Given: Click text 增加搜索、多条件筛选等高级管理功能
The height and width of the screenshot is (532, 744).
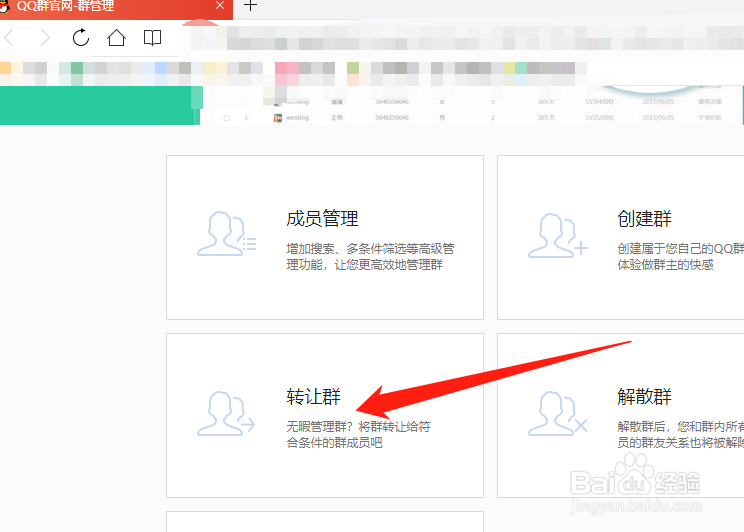Looking at the screenshot, I should [x=371, y=256].
